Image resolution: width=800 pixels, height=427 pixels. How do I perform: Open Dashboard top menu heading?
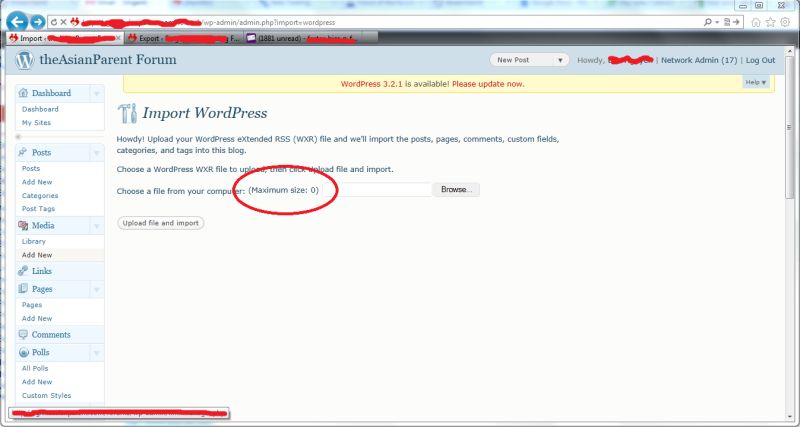click(x=51, y=93)
